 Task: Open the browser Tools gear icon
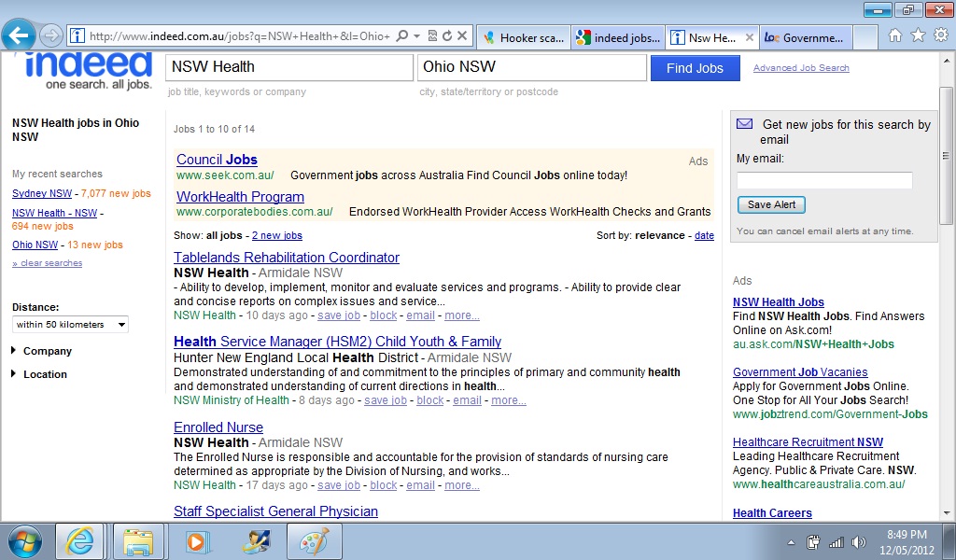pyautogui.click(x=940, y=35)
